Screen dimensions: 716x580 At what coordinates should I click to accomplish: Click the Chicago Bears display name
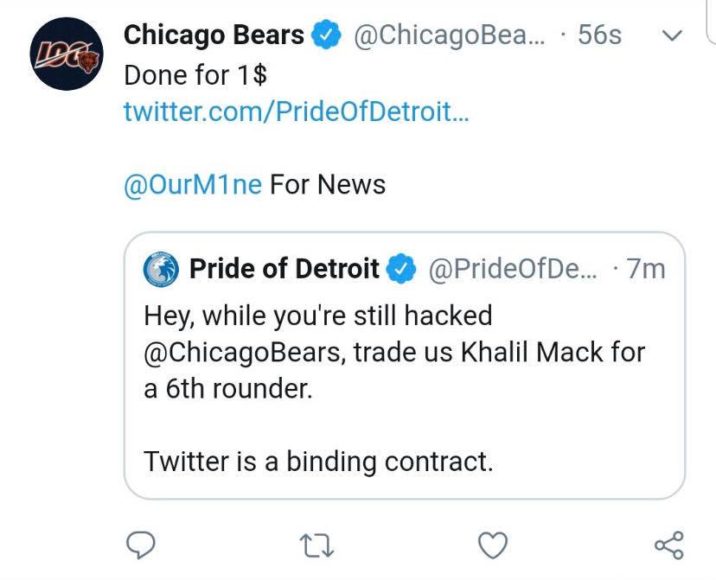pos(213,35)
